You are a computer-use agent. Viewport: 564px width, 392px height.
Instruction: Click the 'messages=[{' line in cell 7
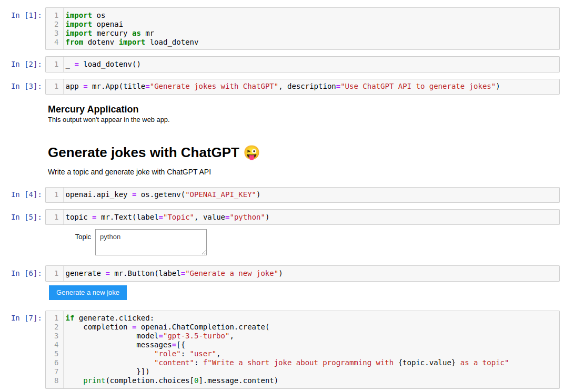click(x=160, y=345)
